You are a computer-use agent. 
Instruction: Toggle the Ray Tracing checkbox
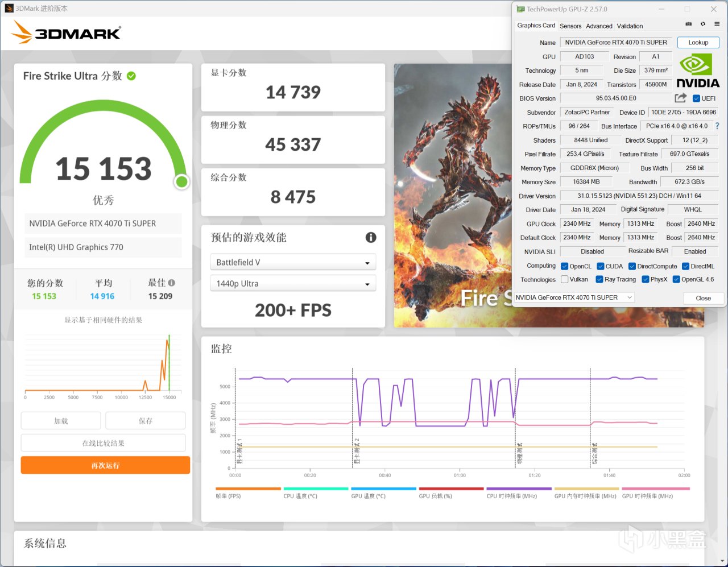point(599,279)
